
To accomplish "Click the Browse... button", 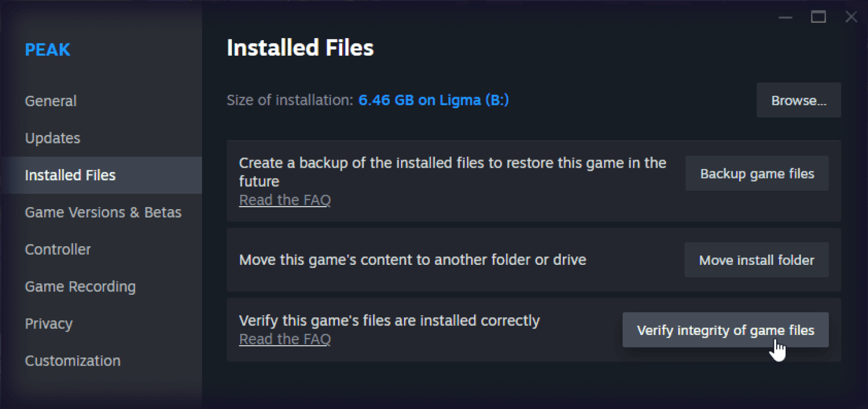I will (799, 100).
